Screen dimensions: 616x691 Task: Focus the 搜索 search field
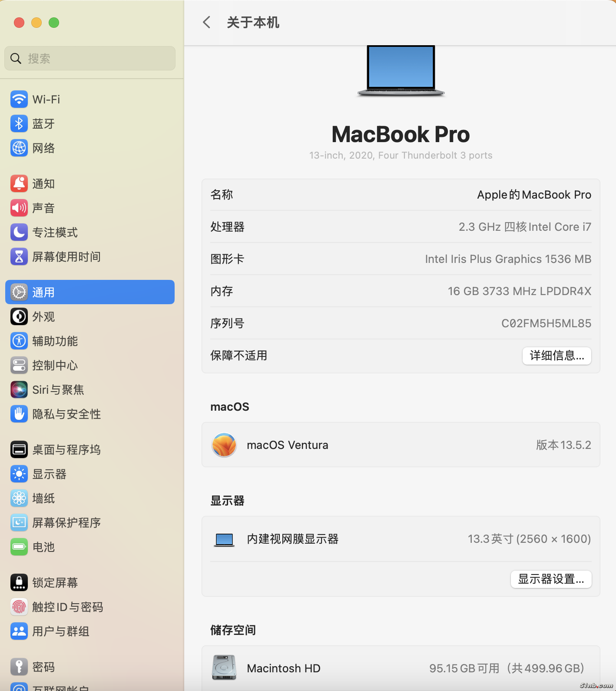click(x=90, y=59)
